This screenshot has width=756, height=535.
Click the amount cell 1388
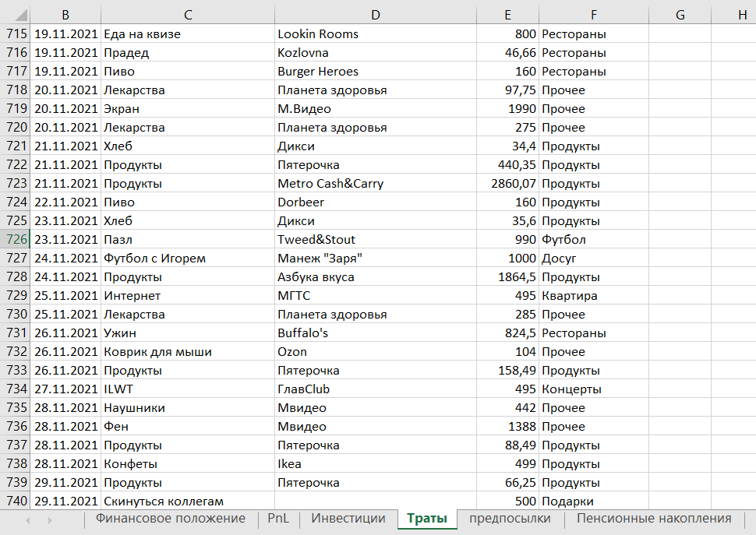click(x=507, y=426)
